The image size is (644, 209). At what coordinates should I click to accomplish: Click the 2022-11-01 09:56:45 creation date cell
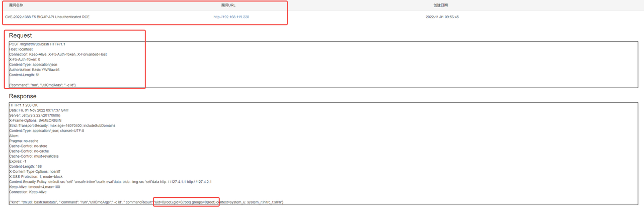click(x=442, y=17)
